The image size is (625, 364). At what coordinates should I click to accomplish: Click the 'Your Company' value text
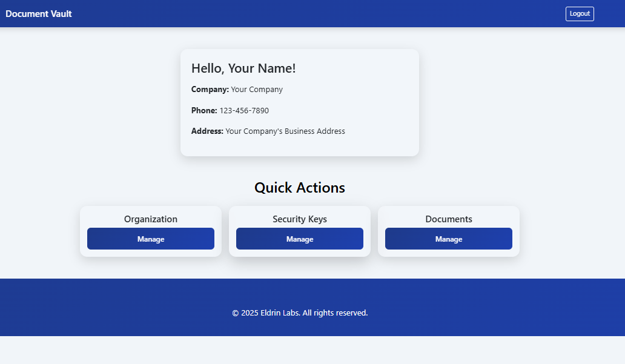(x=257, y=90)
